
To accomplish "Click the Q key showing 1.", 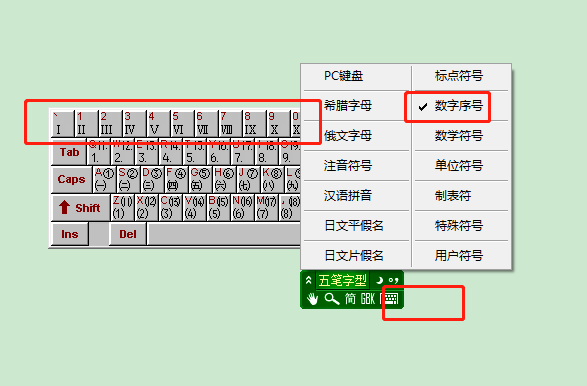I will point(99,152).
